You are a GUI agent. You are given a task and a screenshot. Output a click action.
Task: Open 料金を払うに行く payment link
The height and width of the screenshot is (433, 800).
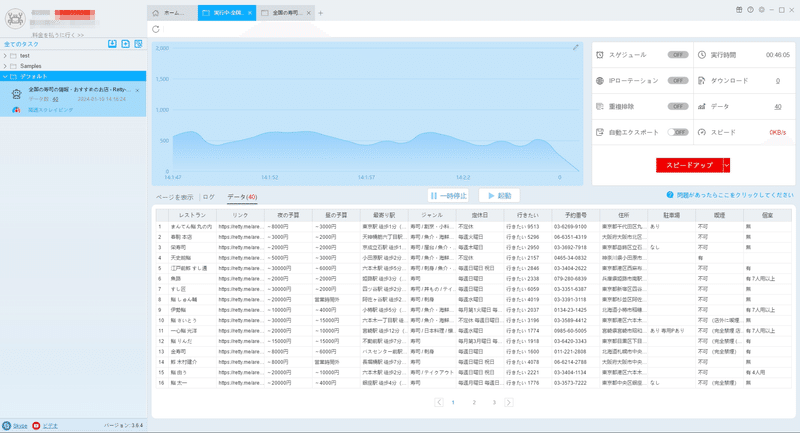[58, 35]
